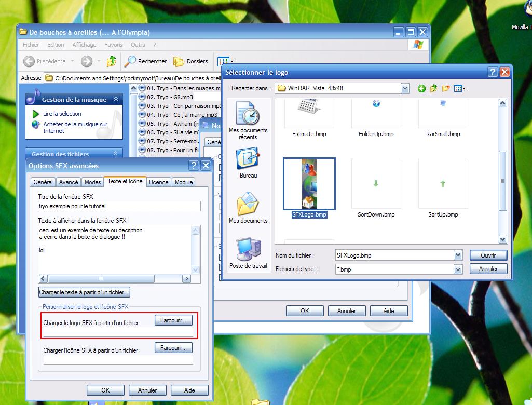Collapse the Gestion de la musique panel
The width and height of the screenshot is (532, 405).
tap(116, 99)
